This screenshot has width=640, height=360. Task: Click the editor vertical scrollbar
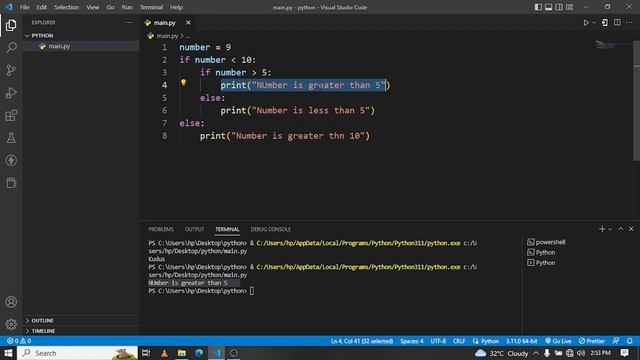(x=636, y=100)
